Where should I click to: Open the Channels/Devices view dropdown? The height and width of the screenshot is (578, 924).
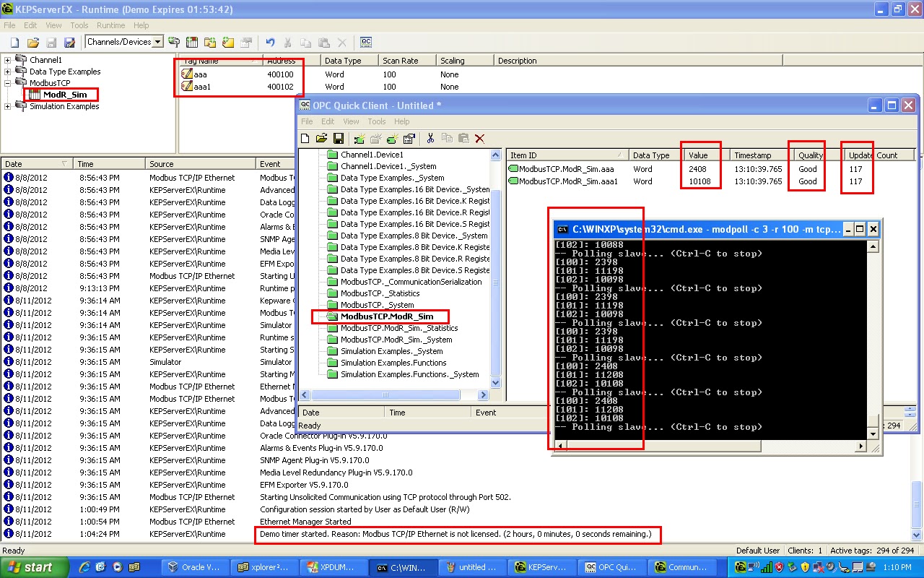point(158,42)
